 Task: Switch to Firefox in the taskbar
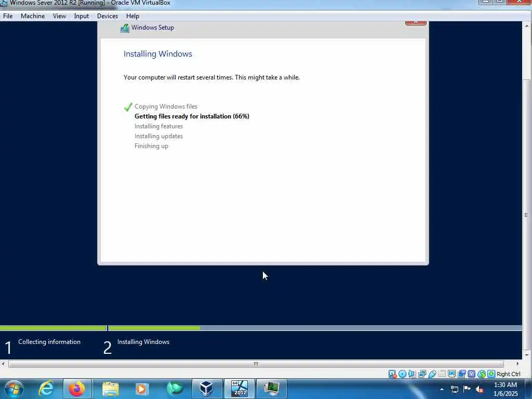(x=77, y=389)
